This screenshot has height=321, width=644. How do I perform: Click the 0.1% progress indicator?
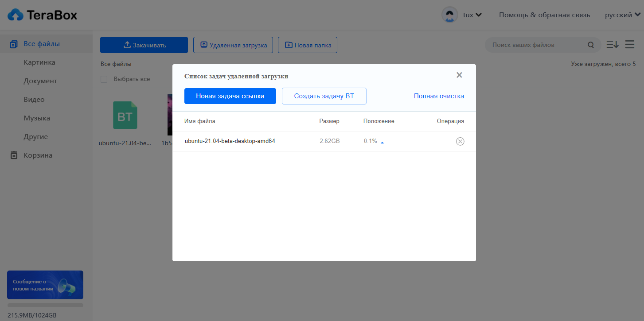pos(371,141)
